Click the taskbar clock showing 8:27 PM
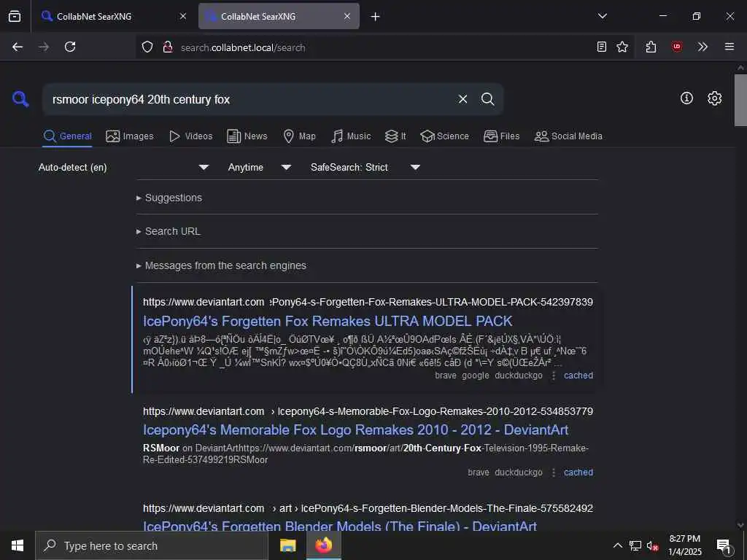The height and width of the screenshot is (560, 747). (x=684, y=545)
